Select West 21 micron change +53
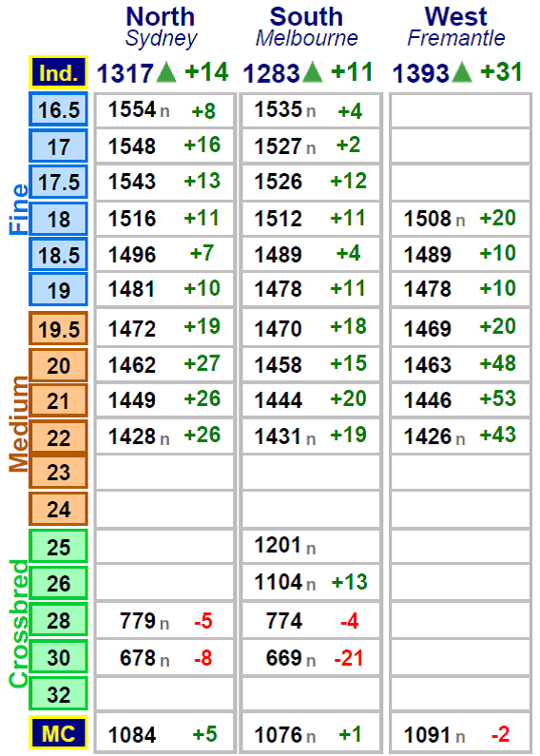 (497, 398)
